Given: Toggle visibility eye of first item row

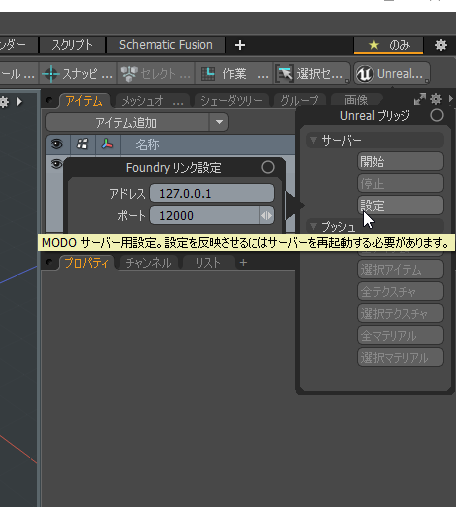Looking at the screenshot, I should (56, 164).
